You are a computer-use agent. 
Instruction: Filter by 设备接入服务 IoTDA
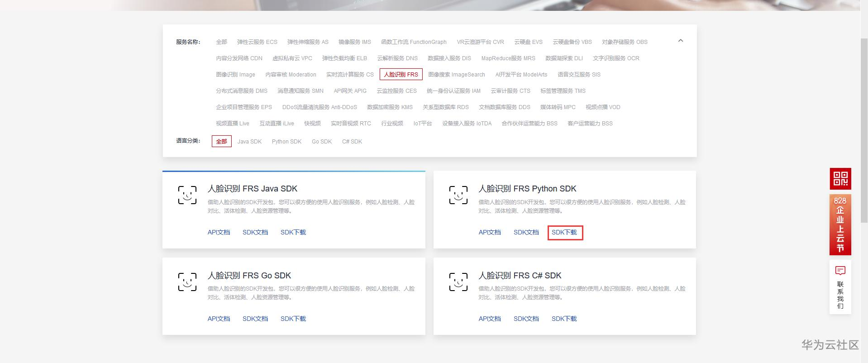(x=467, y=124)
